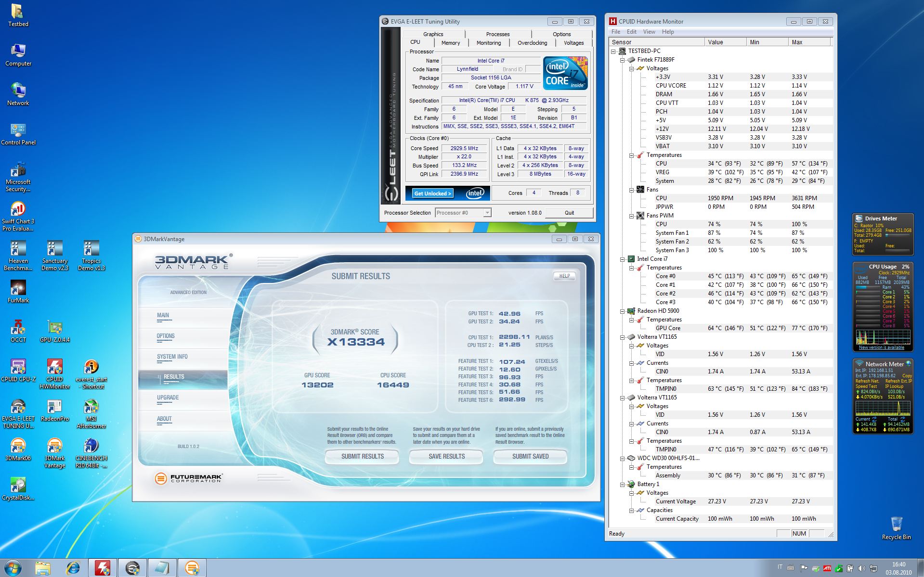
Task: Open File menu in Hardware Monitor
Action: 616,32
